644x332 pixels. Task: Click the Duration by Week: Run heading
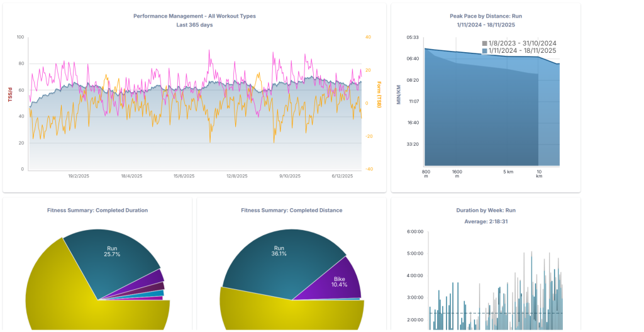486,210
